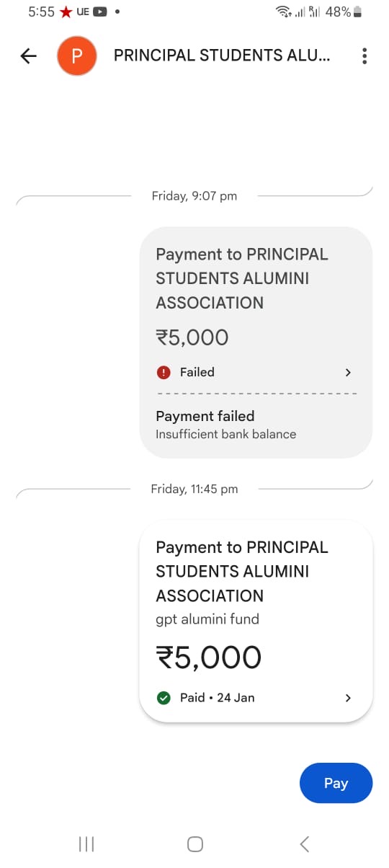This screenshot has width=389, height=868.
Task: Tap the Android recent apps icon
Action: (86, 844)
